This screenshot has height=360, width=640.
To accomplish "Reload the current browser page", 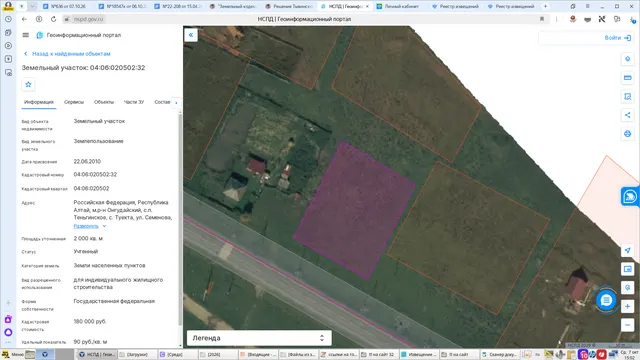I will tap(53, 19).
